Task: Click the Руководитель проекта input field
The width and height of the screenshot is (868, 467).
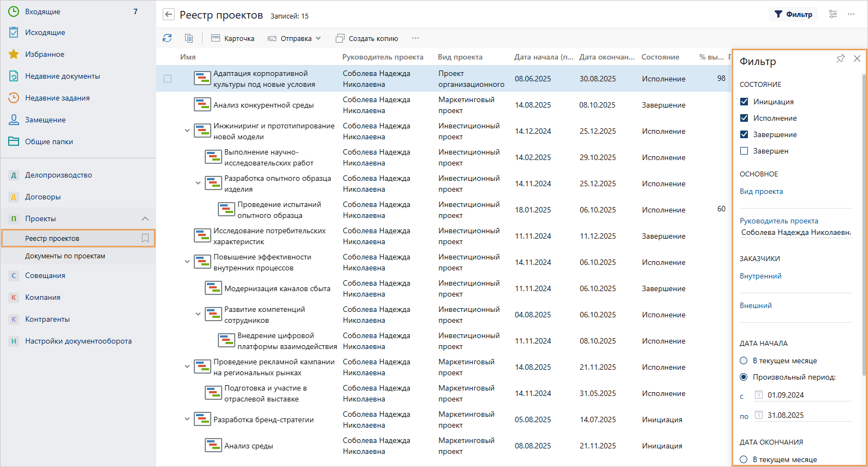Action: coord(795,233)
